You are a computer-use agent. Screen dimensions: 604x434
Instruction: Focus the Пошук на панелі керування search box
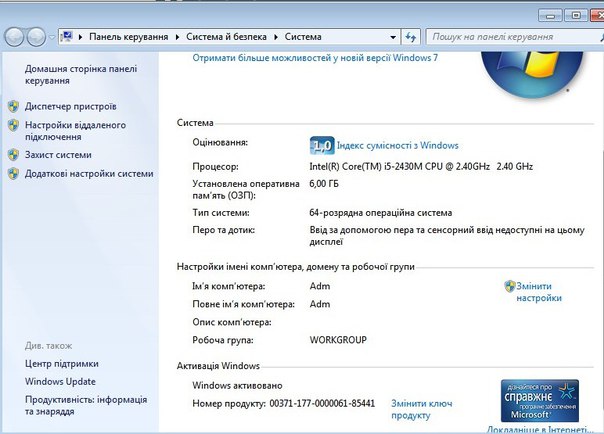pos(514,37)
